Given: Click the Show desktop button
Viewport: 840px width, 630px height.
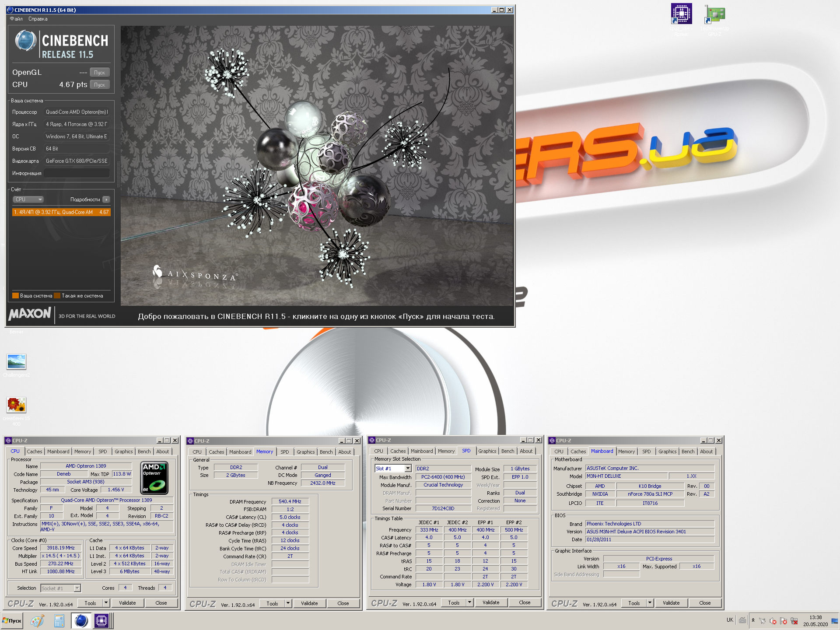Looking at the screenshot, I should click(835, 621).
